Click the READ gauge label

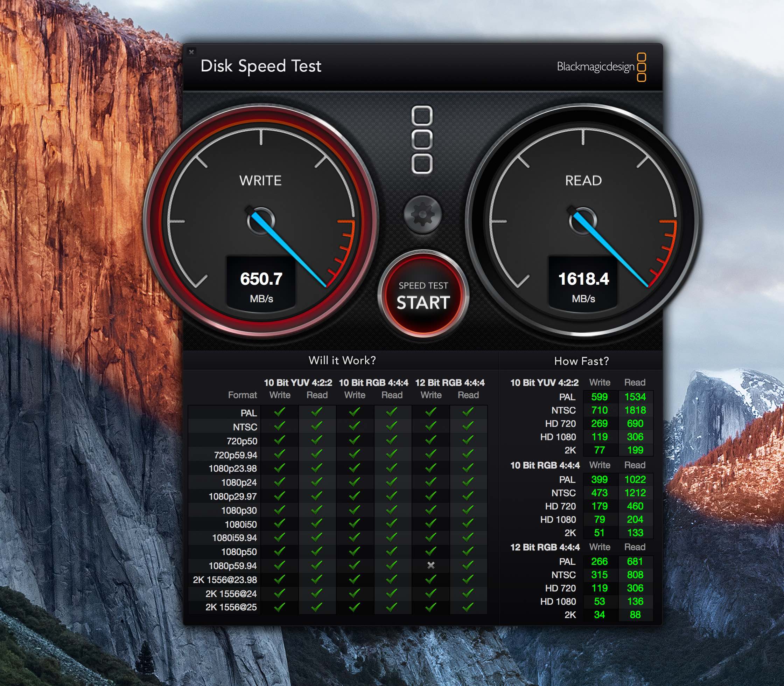tap(583, 181)
